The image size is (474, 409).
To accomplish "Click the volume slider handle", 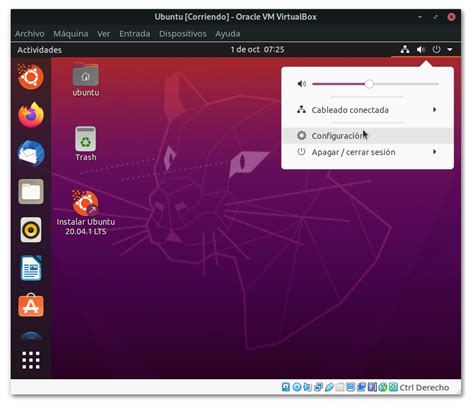I will (x=369, y=84).
